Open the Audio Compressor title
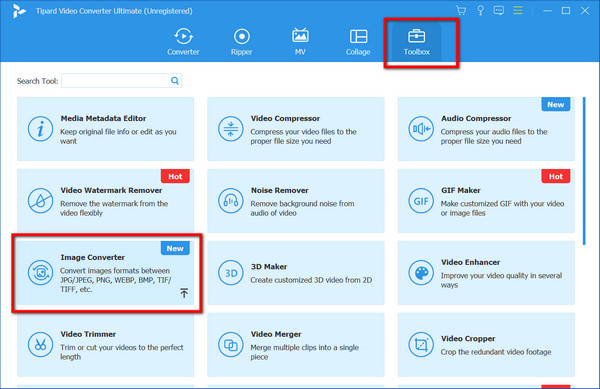 476,119
